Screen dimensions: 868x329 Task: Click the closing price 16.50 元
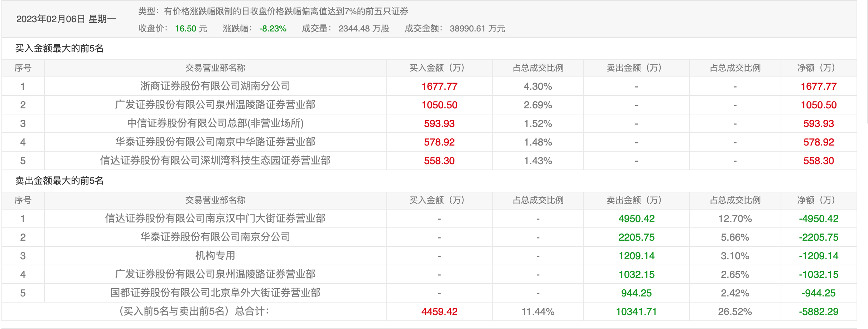tap(191, 29)
